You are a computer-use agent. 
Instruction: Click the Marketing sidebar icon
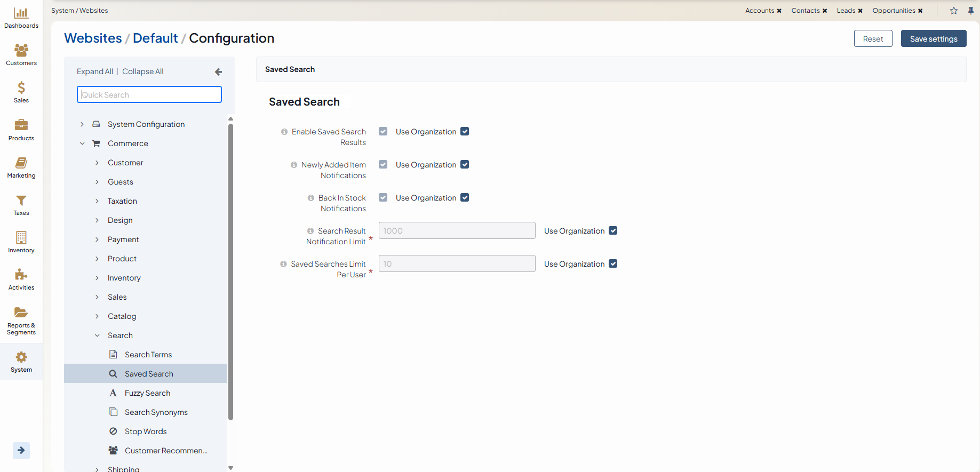tap(21, 163)
